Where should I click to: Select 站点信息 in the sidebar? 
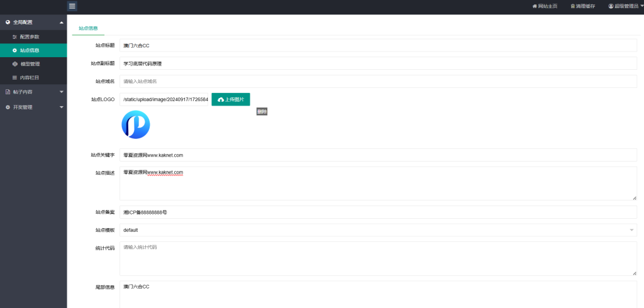click(x=33, y=50)
